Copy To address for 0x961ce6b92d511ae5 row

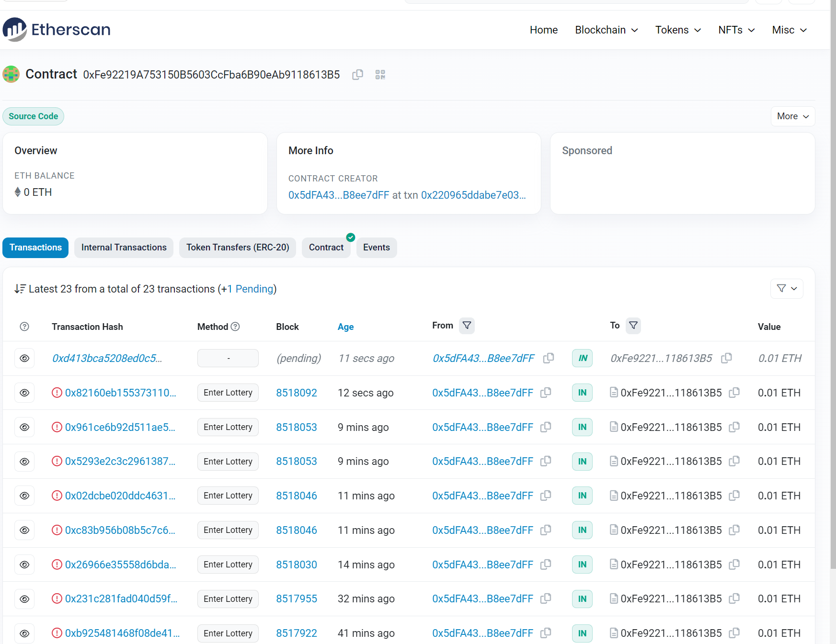pos(734,427)
